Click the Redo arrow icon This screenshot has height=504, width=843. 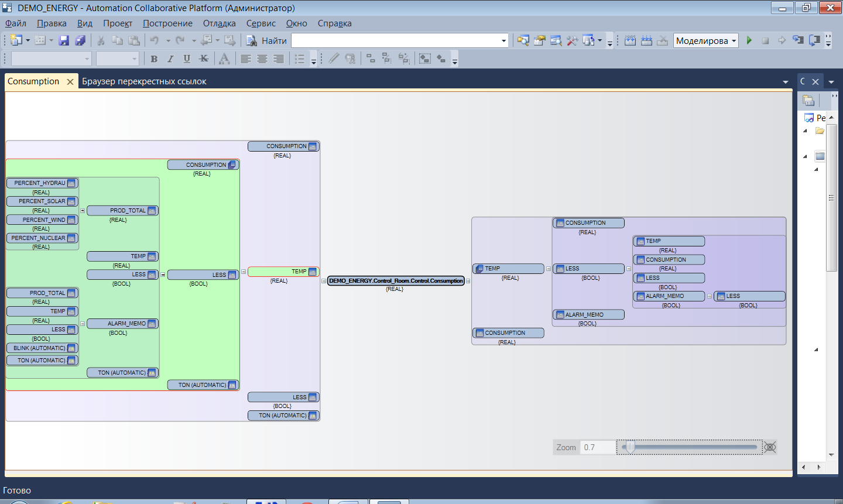(x=180, y=40)
